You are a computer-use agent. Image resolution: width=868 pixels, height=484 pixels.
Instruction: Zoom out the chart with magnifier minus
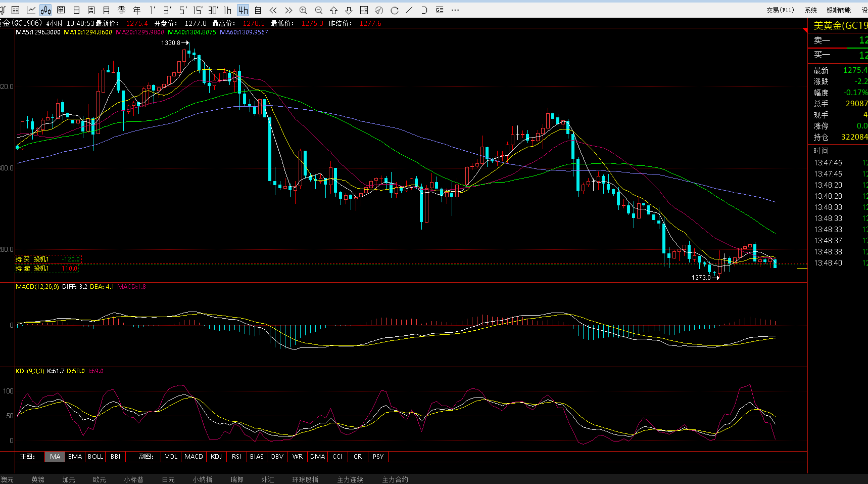319,10
